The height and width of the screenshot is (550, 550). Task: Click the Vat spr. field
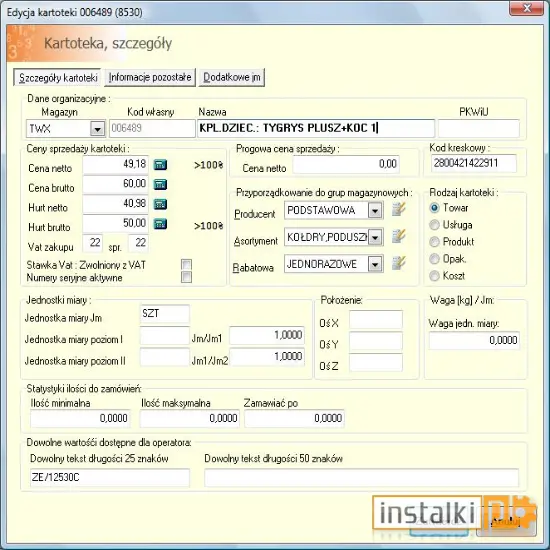(138, 243)
